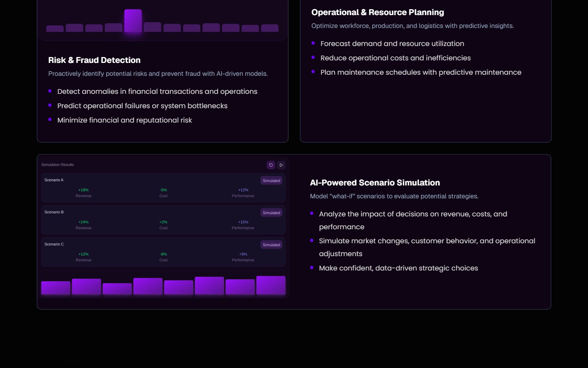Click the Risk & Fraud Detection heading

point(94,60)
